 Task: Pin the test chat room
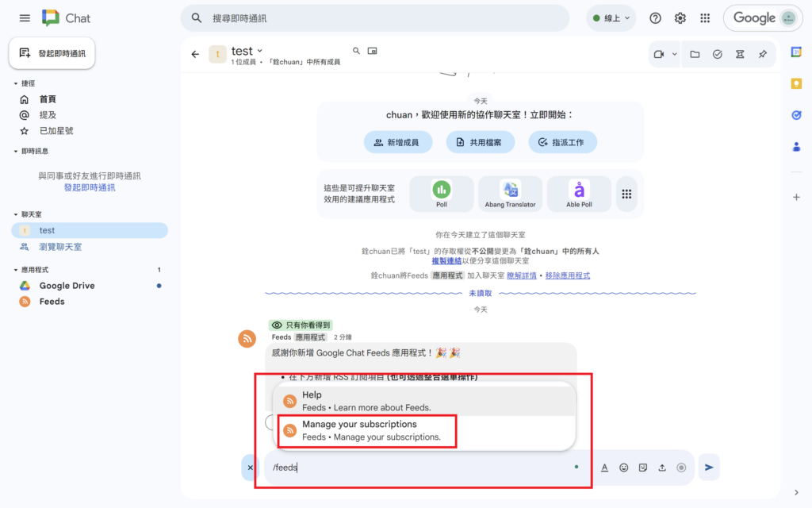[x=762, y=54]
